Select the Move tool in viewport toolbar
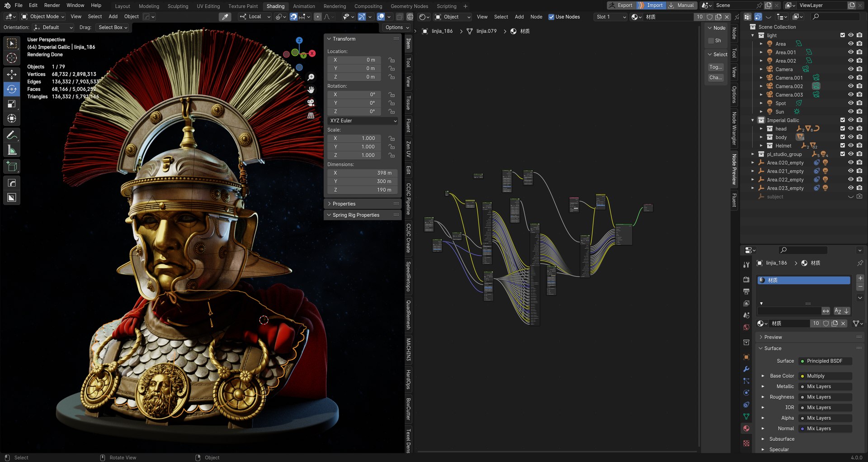 (12, 74)
